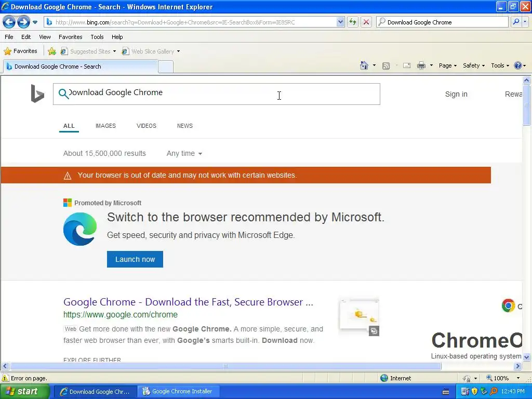This screenshot has width=532, height=399.
Task: Click the horizontal scrollbar left arrow
Action: (x=5, y=366)
